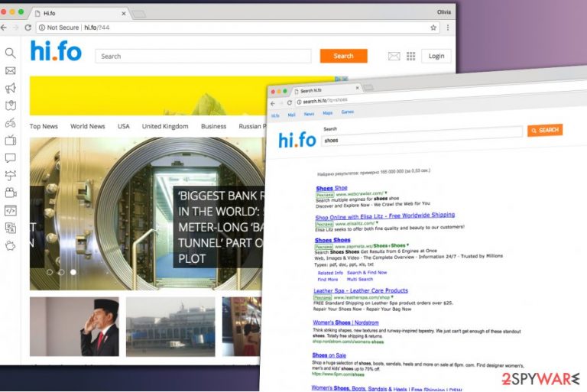Open 'Women's Shoes | Nordstrom' result
Viewport: 587px width, 392px height.
pyautogui.click(x=345, y=322)
